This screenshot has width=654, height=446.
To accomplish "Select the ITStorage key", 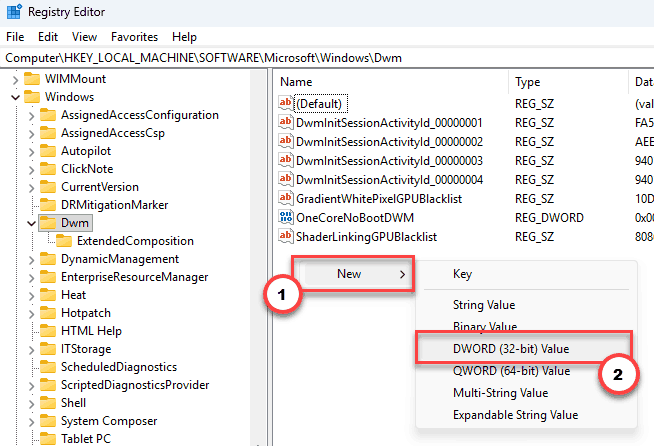I will 86,349.
